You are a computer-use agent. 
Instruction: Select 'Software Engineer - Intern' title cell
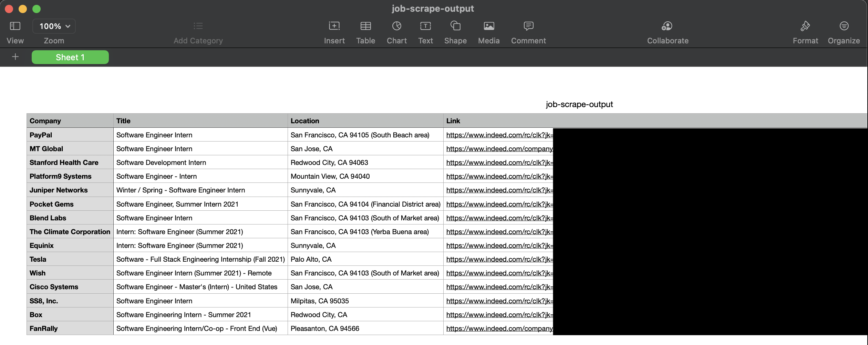tap(200, 176)
